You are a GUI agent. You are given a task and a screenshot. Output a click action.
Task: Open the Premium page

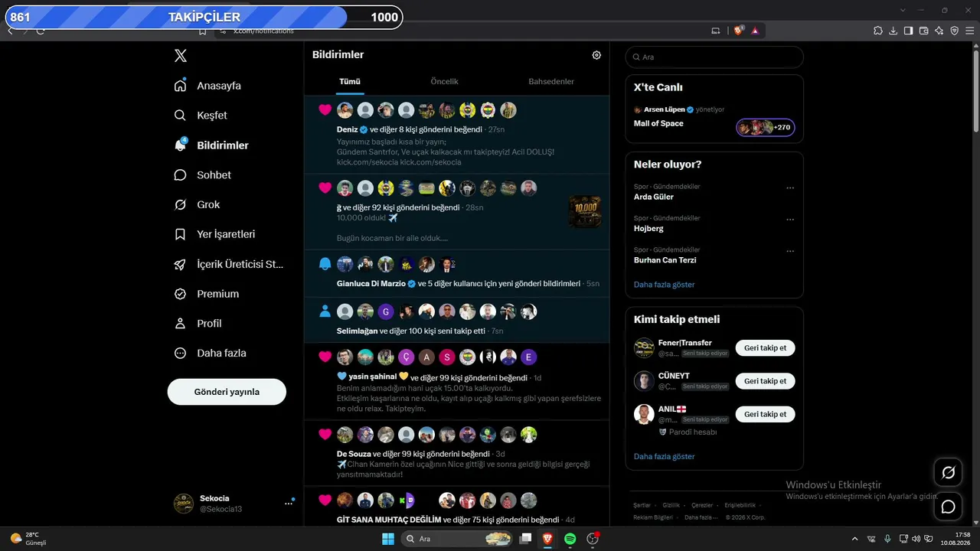click(x=207, y=295)
